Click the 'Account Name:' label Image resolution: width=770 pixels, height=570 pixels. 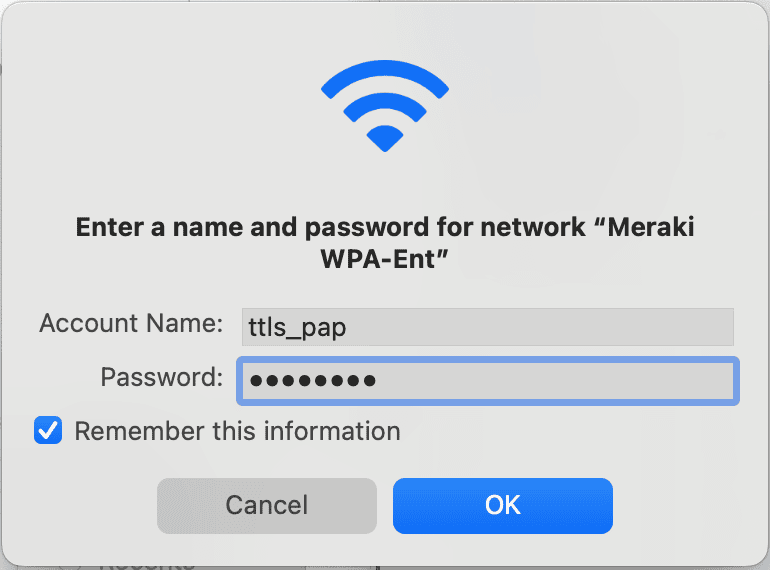(x=131, y=324)
